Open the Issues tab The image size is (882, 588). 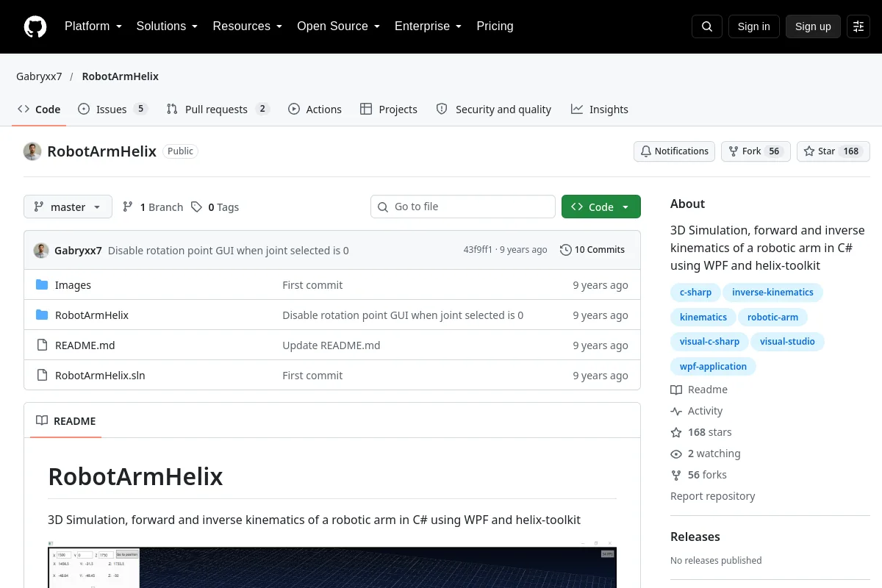tap(112, 110)
